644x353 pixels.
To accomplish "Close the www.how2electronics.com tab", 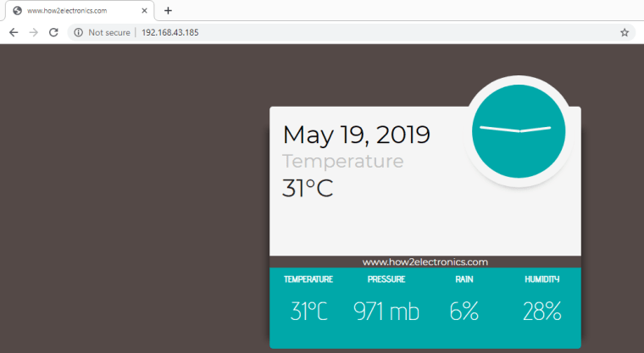I will pyautogui.click(x=145, y=11).
